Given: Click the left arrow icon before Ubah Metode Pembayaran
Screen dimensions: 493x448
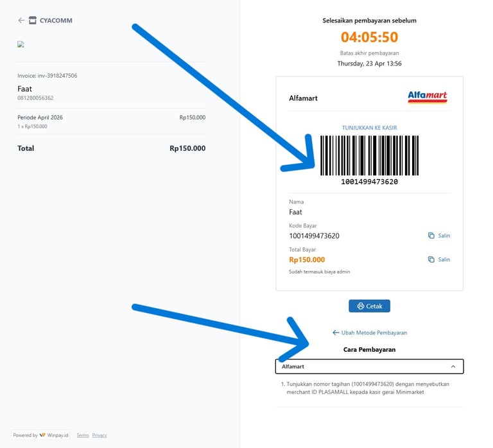Looking at the screenshot, I should pos(336,332).
